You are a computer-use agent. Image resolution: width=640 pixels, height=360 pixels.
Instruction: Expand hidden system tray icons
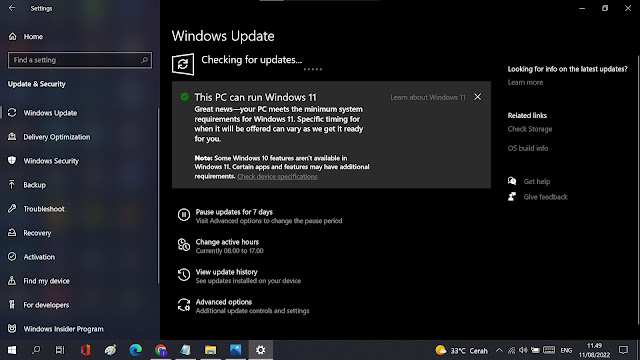tap(499, 350)
